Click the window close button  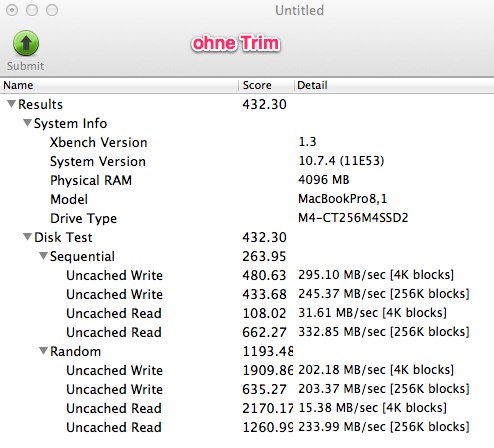coord(12,10)
